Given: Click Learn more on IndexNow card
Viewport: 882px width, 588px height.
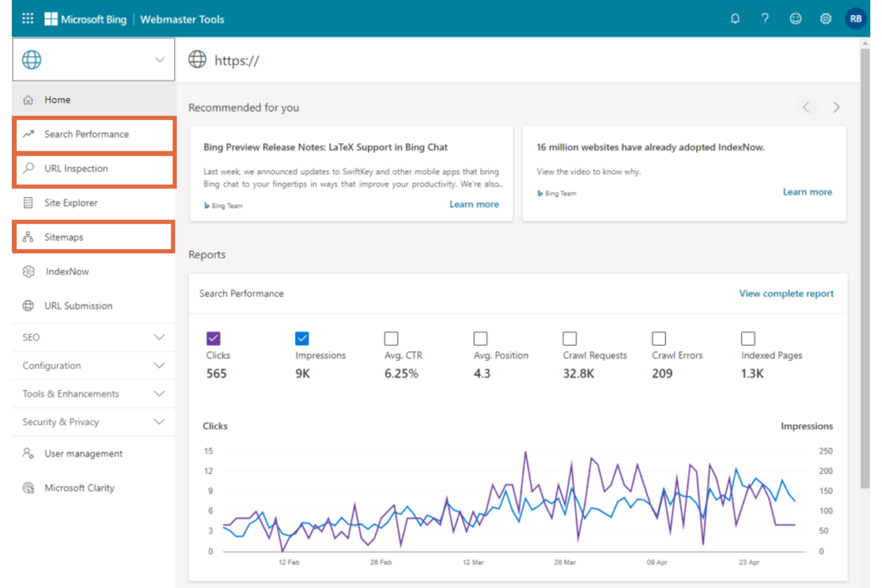Looking at the screenshot, I should pos(808,191).
